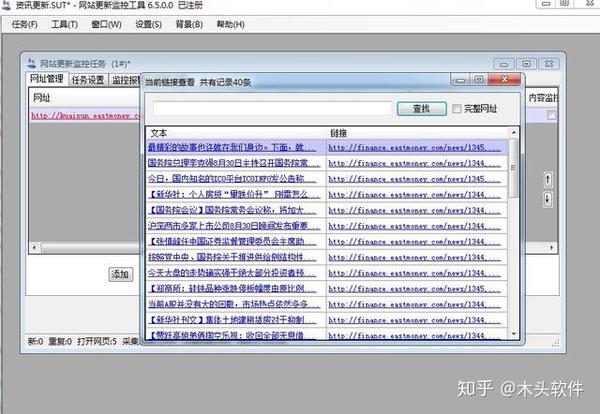
Task: Move the URL down with the down-arrow button
Action: [548, 199]
